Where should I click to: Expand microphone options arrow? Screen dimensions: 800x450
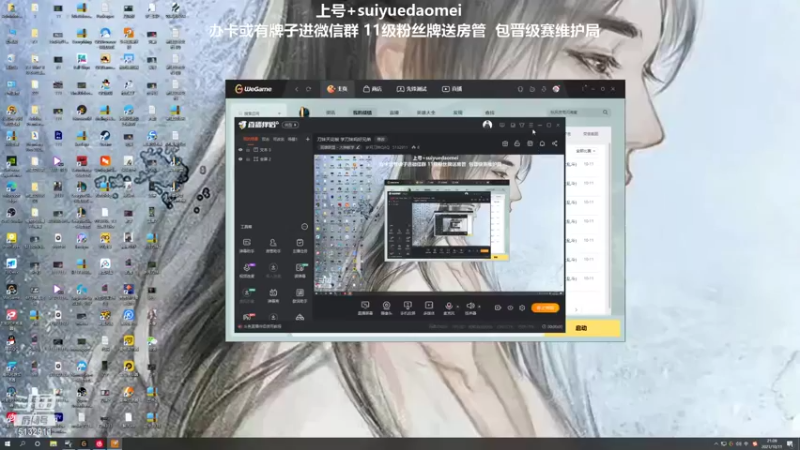[458, 307]
